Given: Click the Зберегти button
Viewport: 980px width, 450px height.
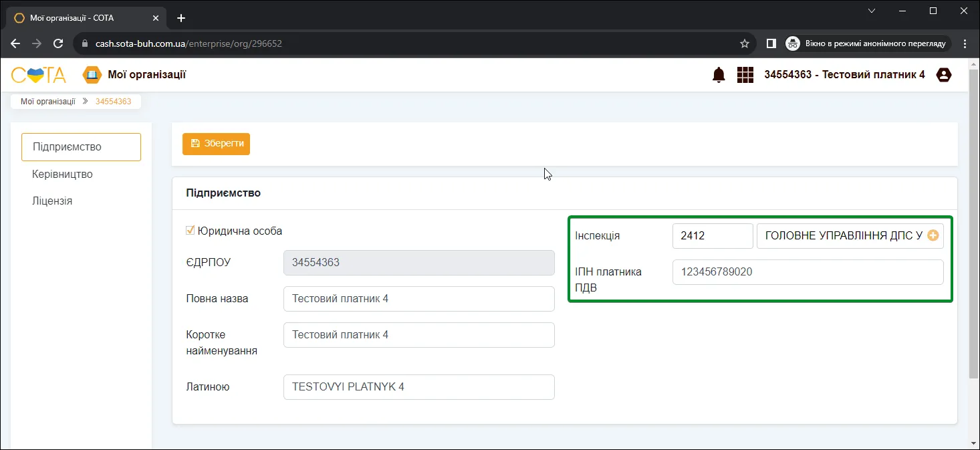Looking at the screenshot, I should point(216,144).
